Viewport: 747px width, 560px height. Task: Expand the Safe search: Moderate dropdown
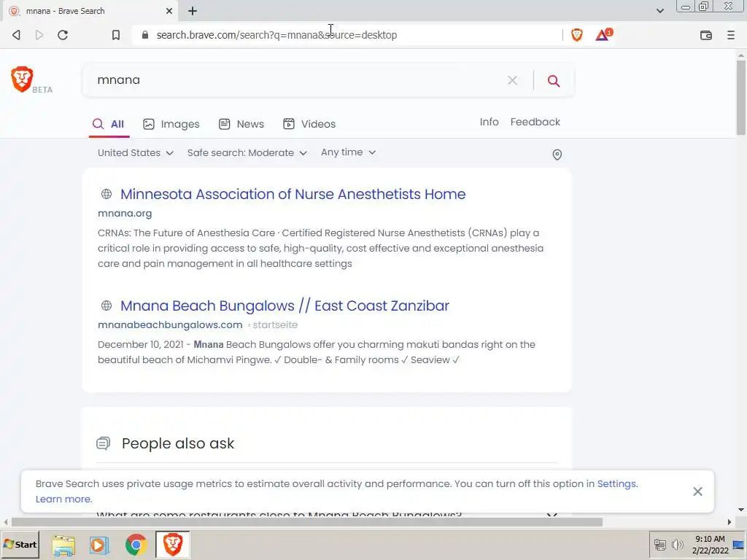click(x=247, y=153)
